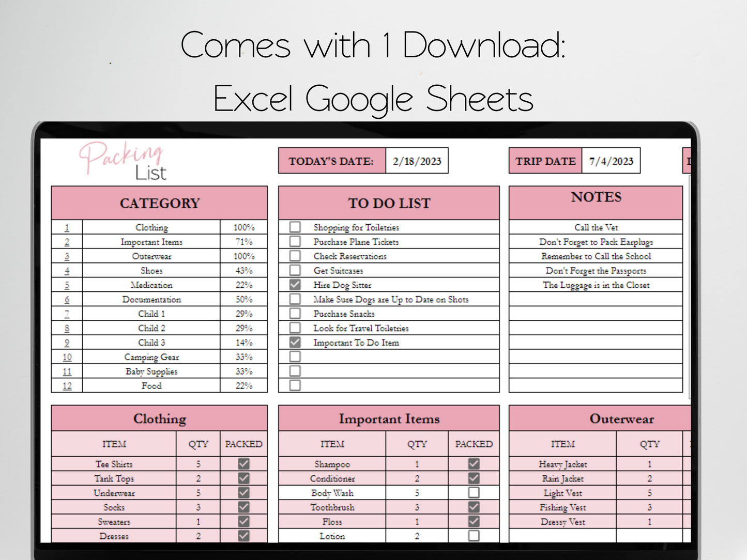The width and height of the screenshot is (747, 560).
Task: Select the Heavy Jacket item cell
Action: (x=562, y=464)
